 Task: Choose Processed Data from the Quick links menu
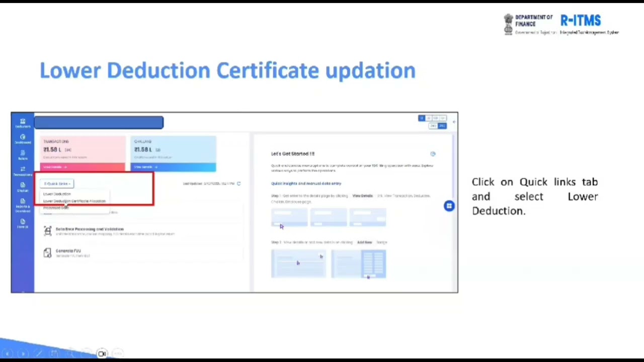tap(56, 208)
